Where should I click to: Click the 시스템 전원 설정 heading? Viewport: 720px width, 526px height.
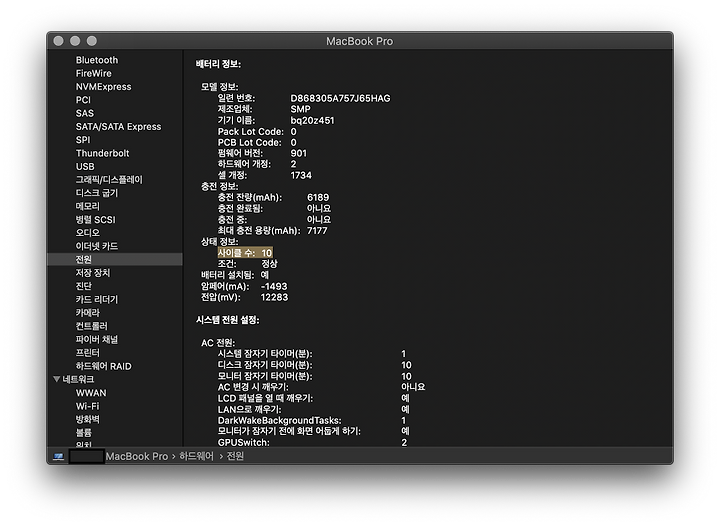[x=227, y=320]
